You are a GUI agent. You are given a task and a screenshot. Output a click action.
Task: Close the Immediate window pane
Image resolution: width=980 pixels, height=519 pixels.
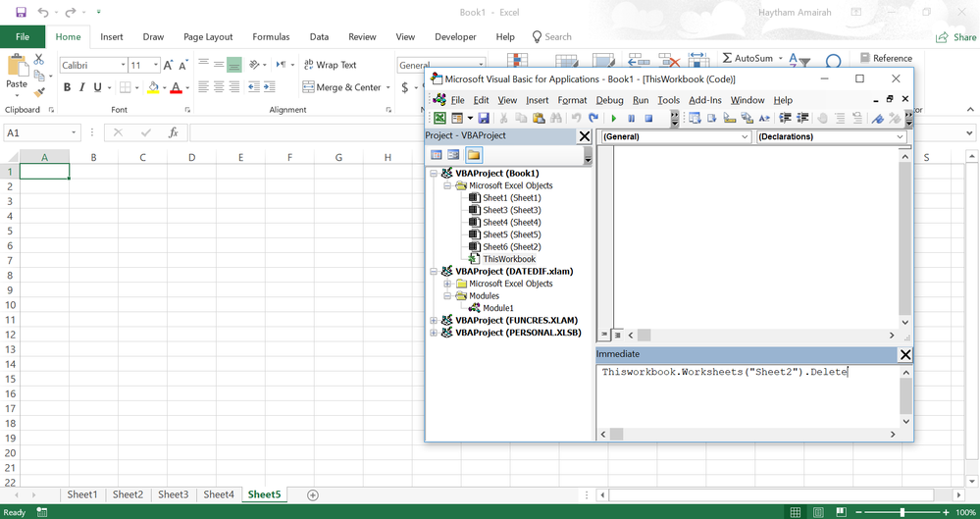904,354
